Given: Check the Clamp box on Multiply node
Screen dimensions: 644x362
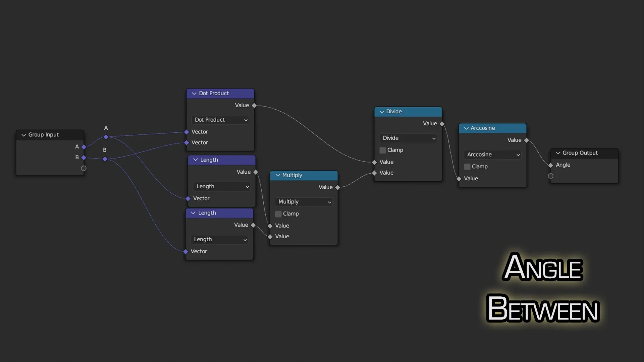Looking at the screenshot, I should pos(278,214).
